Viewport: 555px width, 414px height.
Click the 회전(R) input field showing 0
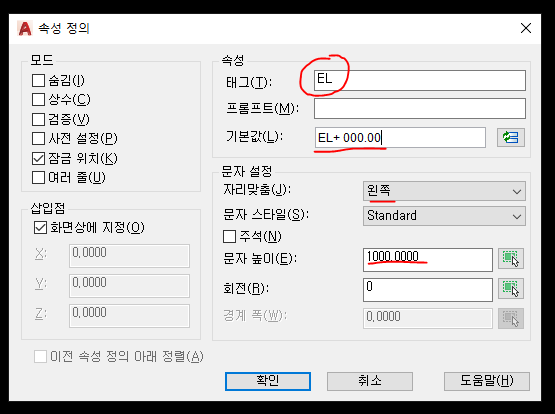coord(428,290)
